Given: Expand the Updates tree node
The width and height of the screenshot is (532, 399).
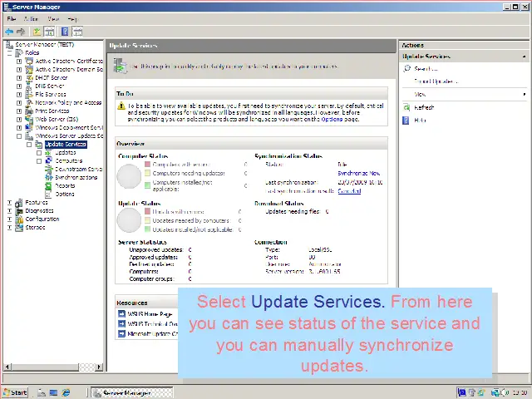Looking at the screenshot, I should point(39,153).
